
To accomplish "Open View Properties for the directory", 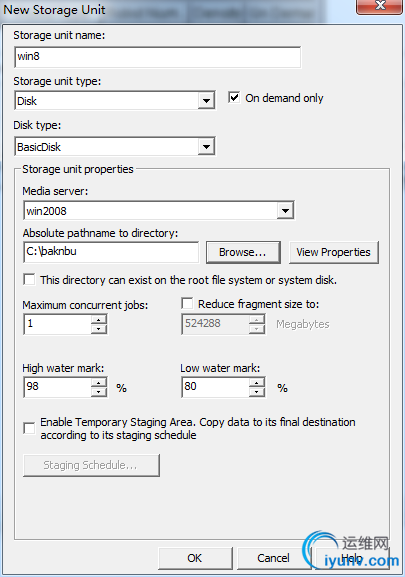I will [333, 252].
